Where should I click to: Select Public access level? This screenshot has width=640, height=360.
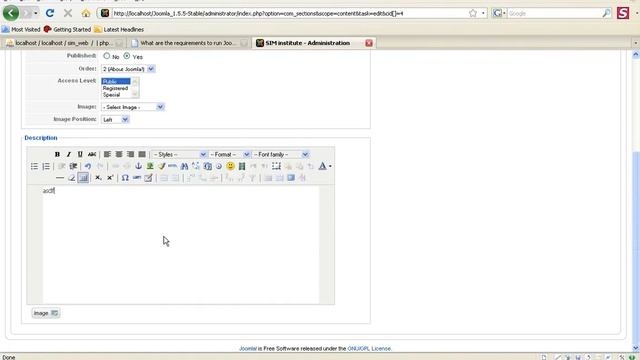click(x=116, y=81)
